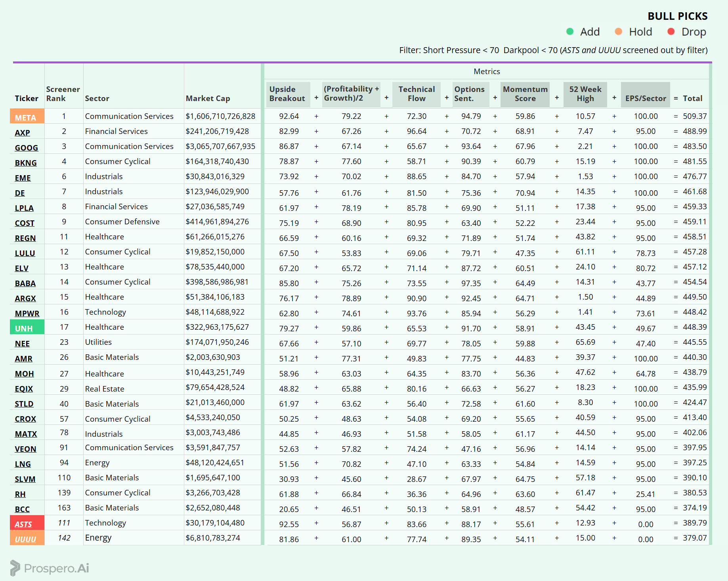
Task: Open the AXP ticker link
Action: point(22,133)
